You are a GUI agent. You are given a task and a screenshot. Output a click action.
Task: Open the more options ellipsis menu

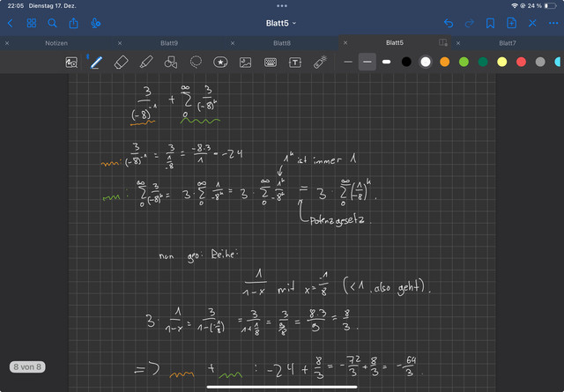click(553, 24)
